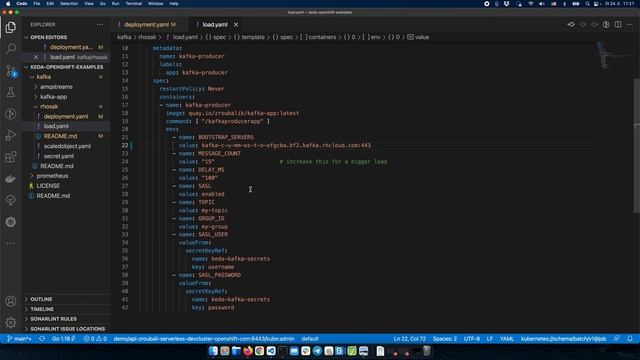Split the editor to the right
The height and width of the screenshot is (360, 640).
click(618, 24)
